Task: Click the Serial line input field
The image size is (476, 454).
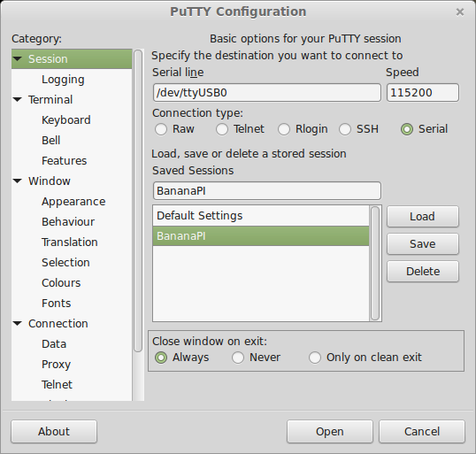Action: pyautogui.click(x=267, y=93)
